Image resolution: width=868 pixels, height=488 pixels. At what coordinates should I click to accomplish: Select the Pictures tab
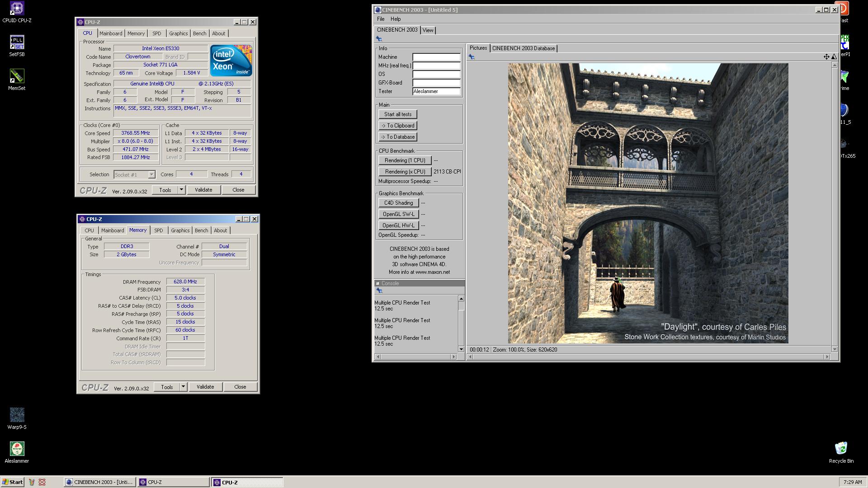tap(478, 48)
